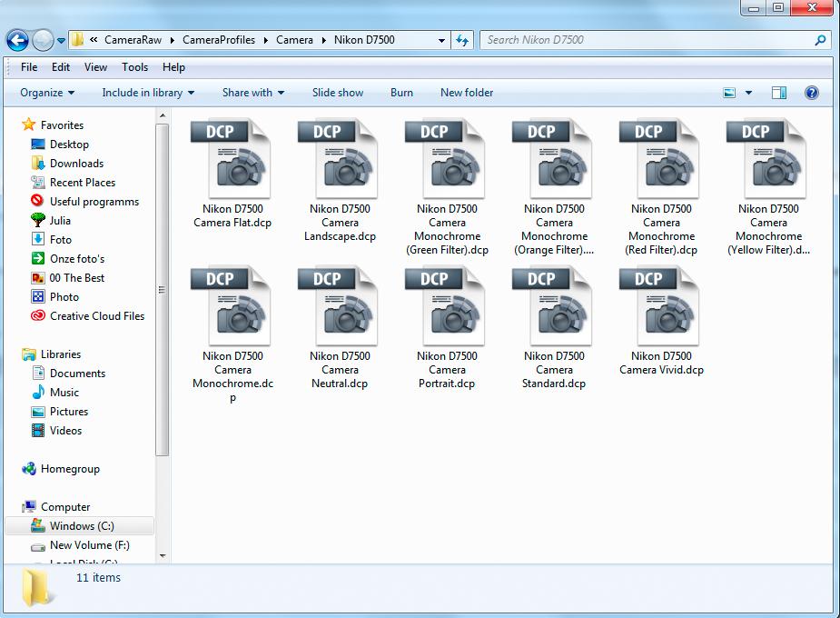Open the Help menu
The height and width of the screenshot is (618, 840).
[x=173, y=67]
